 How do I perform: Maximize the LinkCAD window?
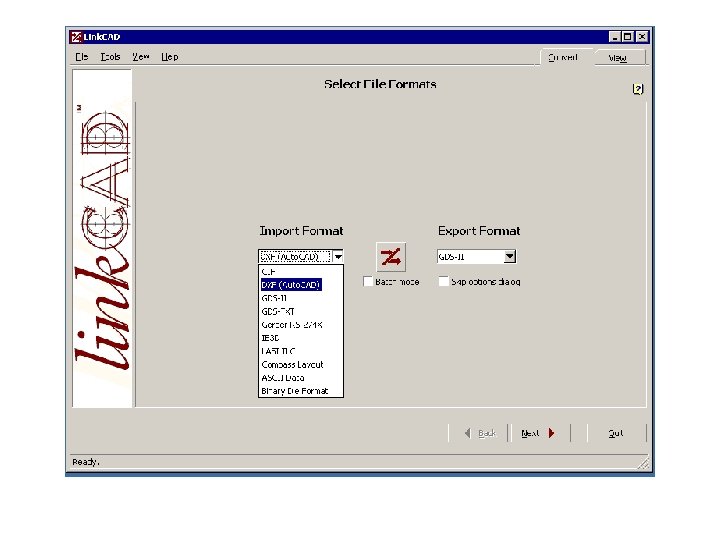coord(627,37)
